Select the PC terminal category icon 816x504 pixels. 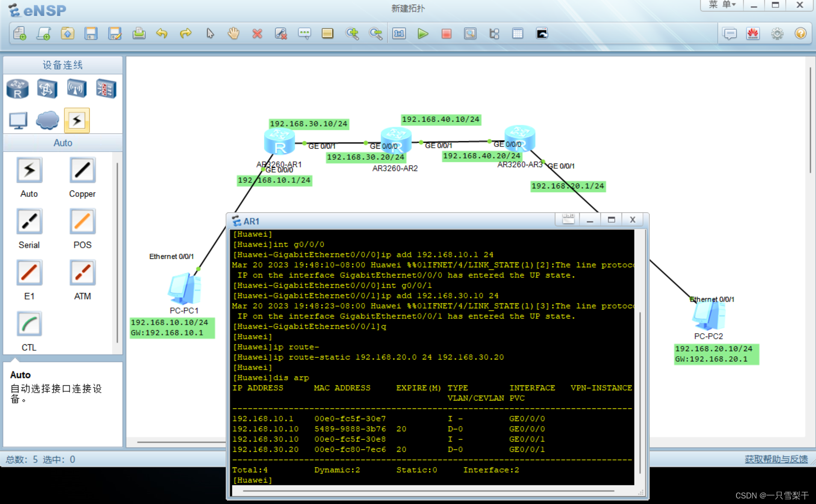[x=18, y=120]
